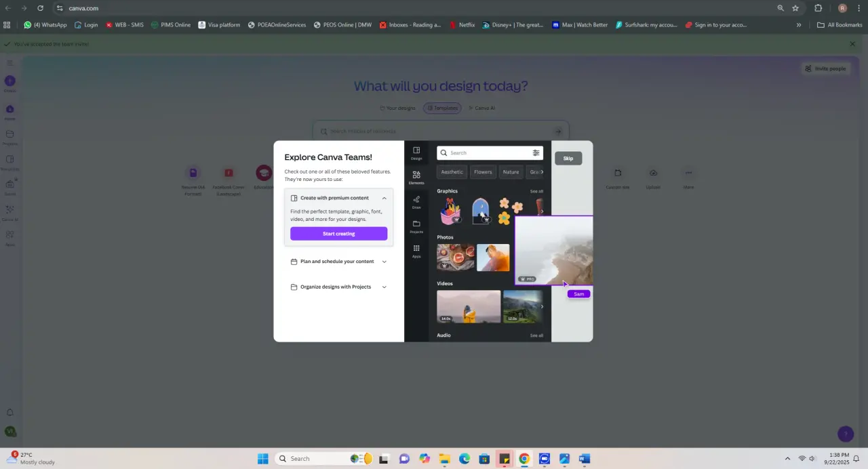Screen dimensions: 868x469
Task: Open the Projects folder icon in preview
Action: [x=416, y=226]
